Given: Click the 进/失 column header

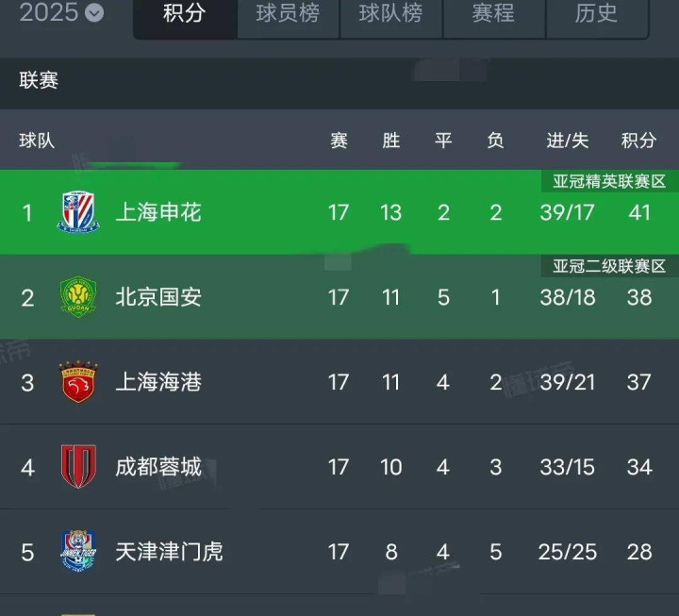Looking at the screenshot, I should coord(568,141).
